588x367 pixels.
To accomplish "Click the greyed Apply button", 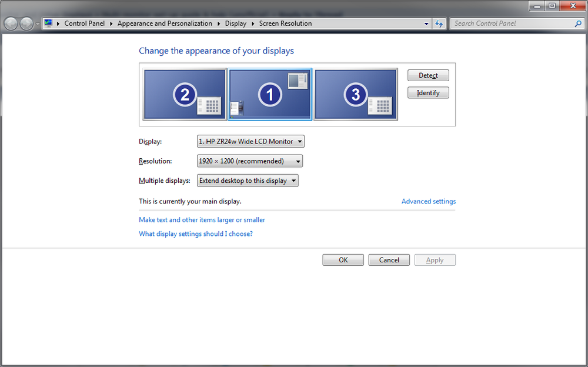I will 435,260.
